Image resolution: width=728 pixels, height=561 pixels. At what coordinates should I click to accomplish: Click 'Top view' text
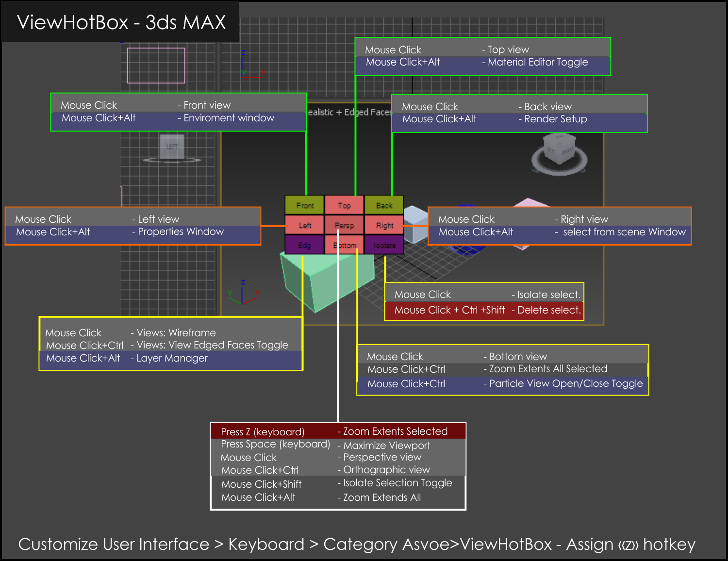point(508,49)
